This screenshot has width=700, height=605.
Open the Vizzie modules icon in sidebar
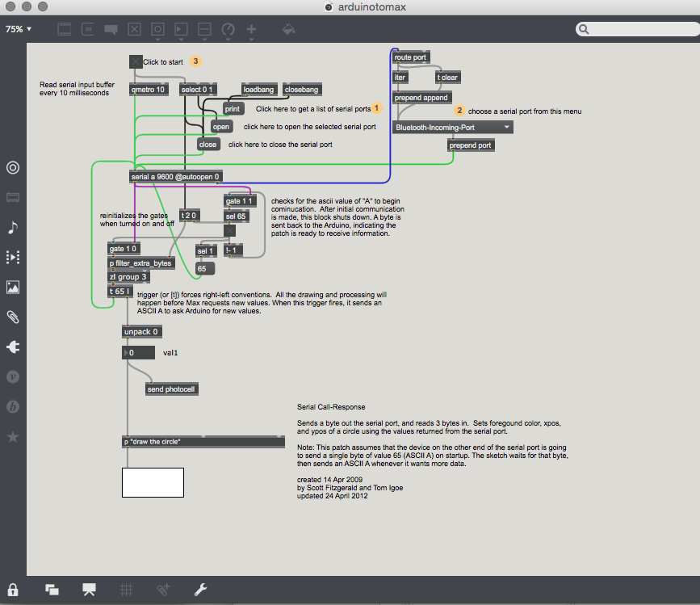[x=13, y=377]
